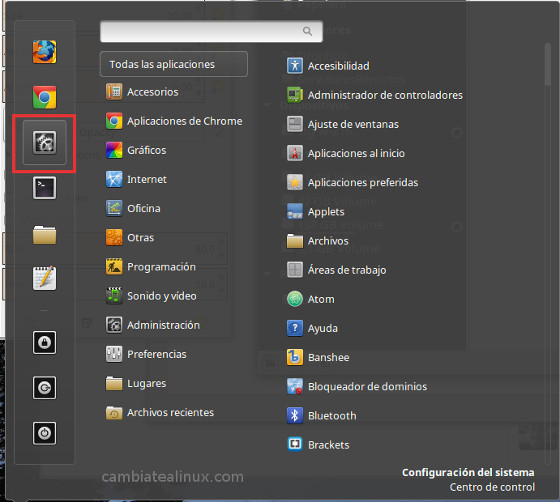Open the text editor notepad icon
560x502 pixels.
[44, 278]
